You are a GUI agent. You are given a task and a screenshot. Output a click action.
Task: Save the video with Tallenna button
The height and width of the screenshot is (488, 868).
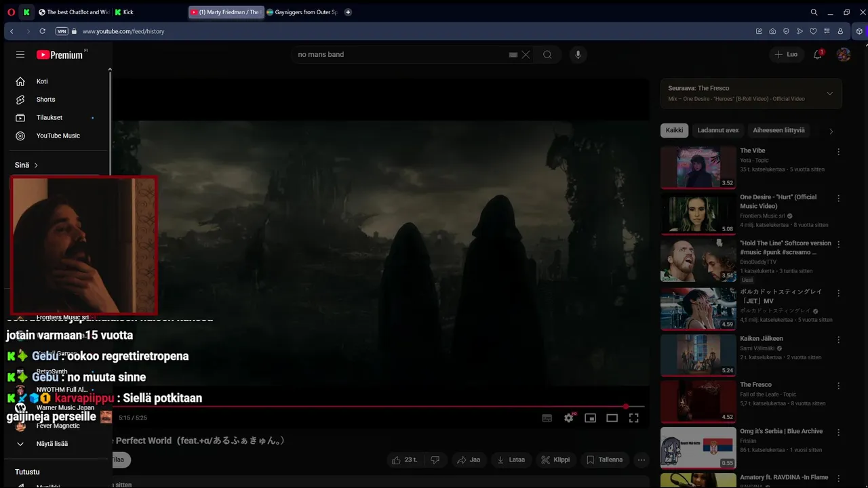click(x=604, y=460)
